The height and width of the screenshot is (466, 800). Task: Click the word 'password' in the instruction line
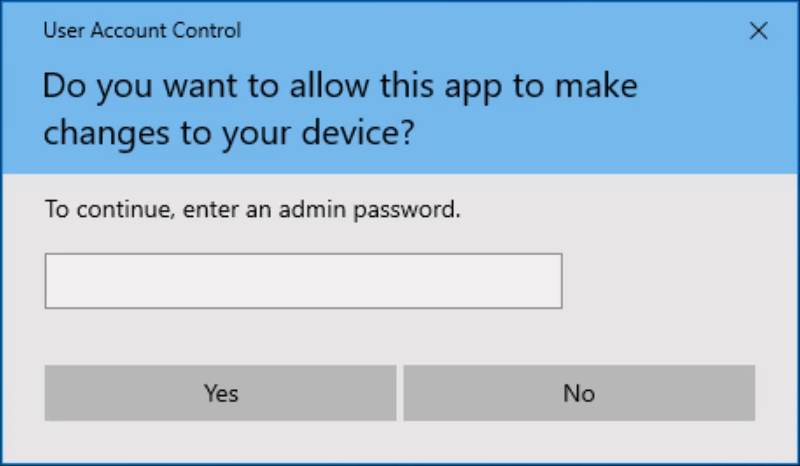tap(411, 212)
